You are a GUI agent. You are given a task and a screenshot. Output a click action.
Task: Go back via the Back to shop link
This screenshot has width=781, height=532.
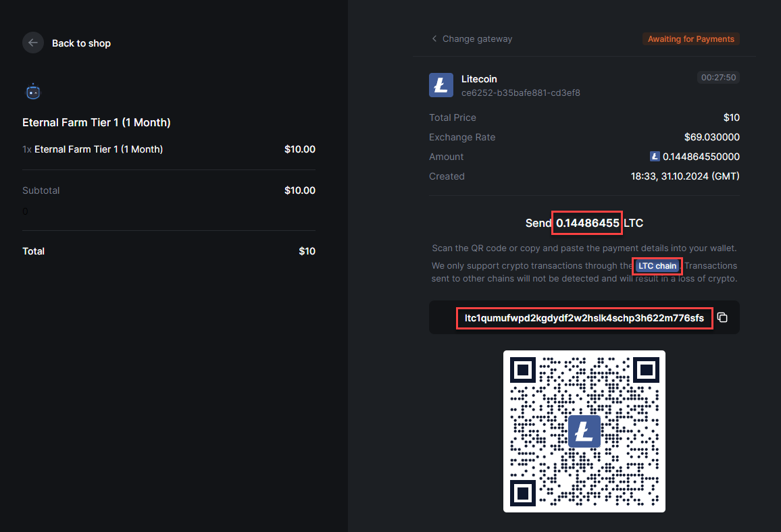tap(81, 43)
